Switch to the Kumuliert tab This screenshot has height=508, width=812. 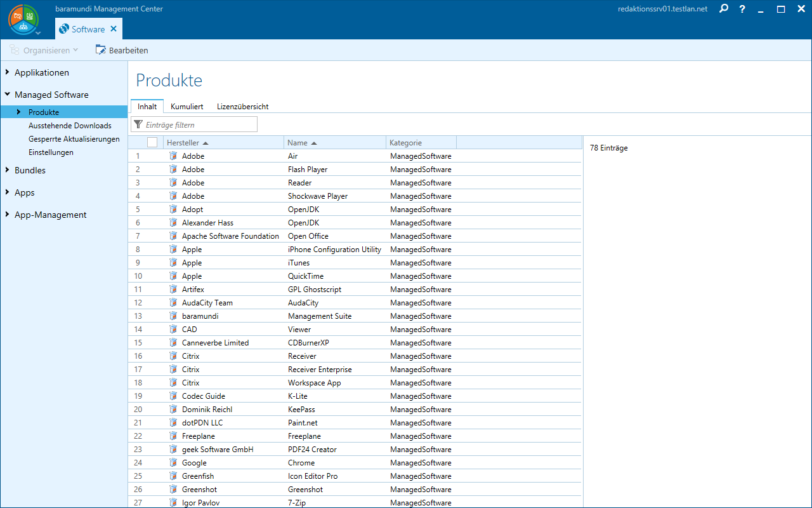pos(187,107)
